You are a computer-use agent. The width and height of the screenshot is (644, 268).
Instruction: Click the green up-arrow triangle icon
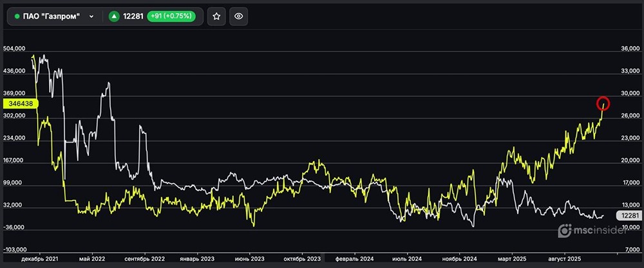pos(114,16)
